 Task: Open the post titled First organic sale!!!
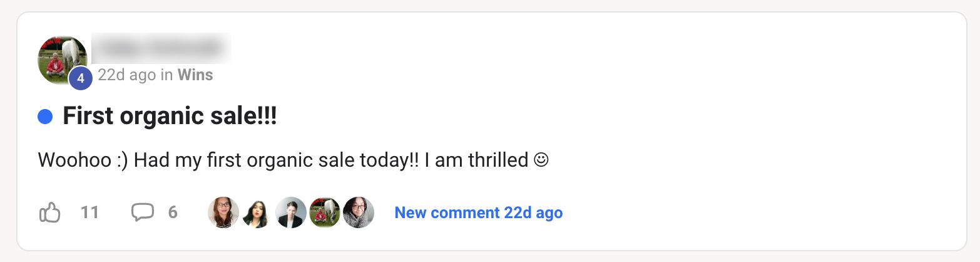(170, 117)
